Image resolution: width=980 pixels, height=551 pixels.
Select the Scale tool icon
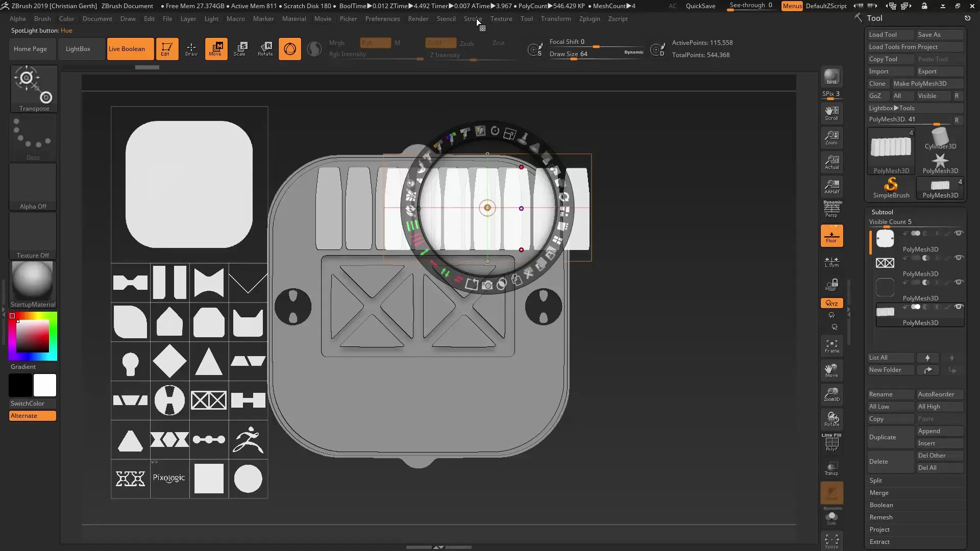pos(240,49)
